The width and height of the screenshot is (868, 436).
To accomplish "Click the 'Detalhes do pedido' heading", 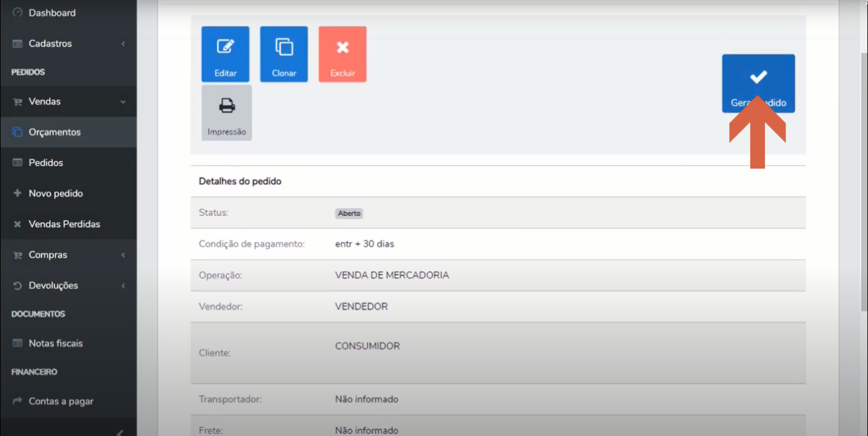I will pos(239,181).
